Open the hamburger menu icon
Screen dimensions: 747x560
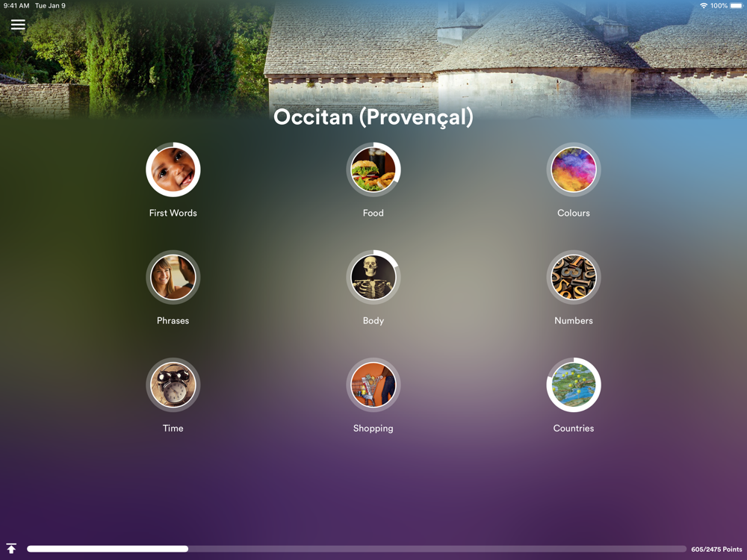point(18,25)
